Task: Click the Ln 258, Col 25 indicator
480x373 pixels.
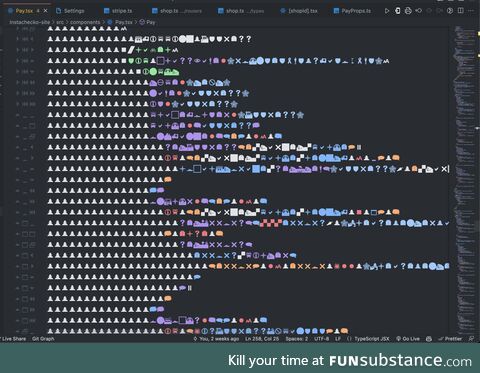Action: [x=262, y=339]
